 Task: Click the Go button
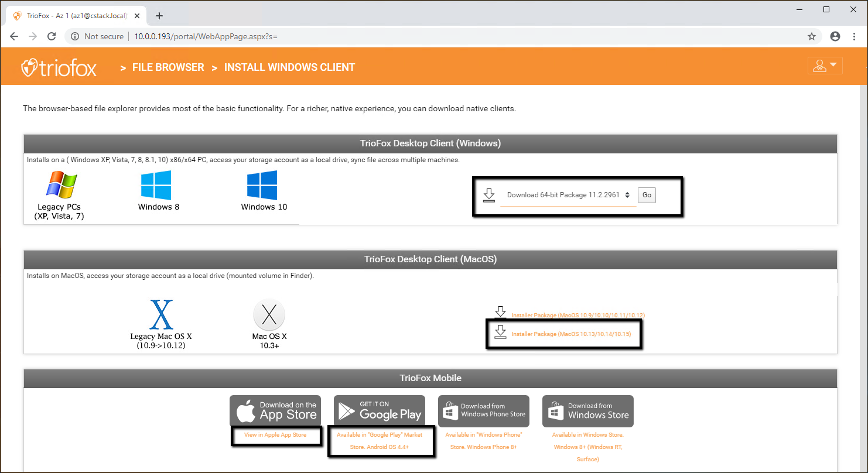(x=647, y=195)
